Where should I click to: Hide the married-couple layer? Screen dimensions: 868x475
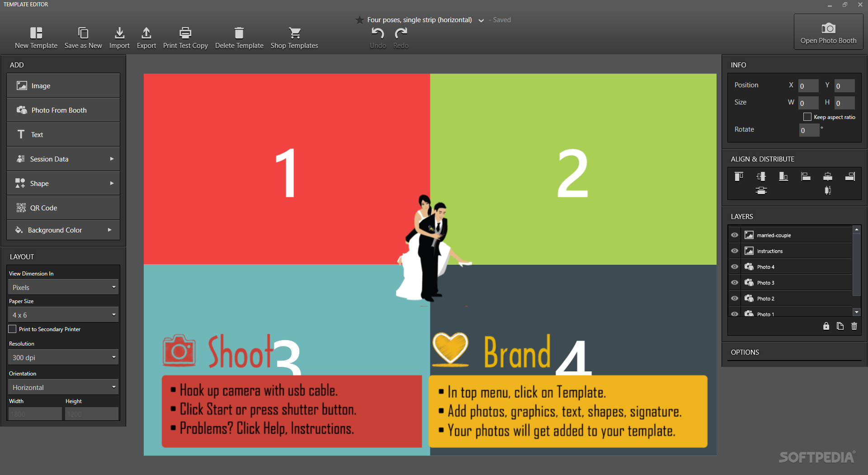[735, 235]
